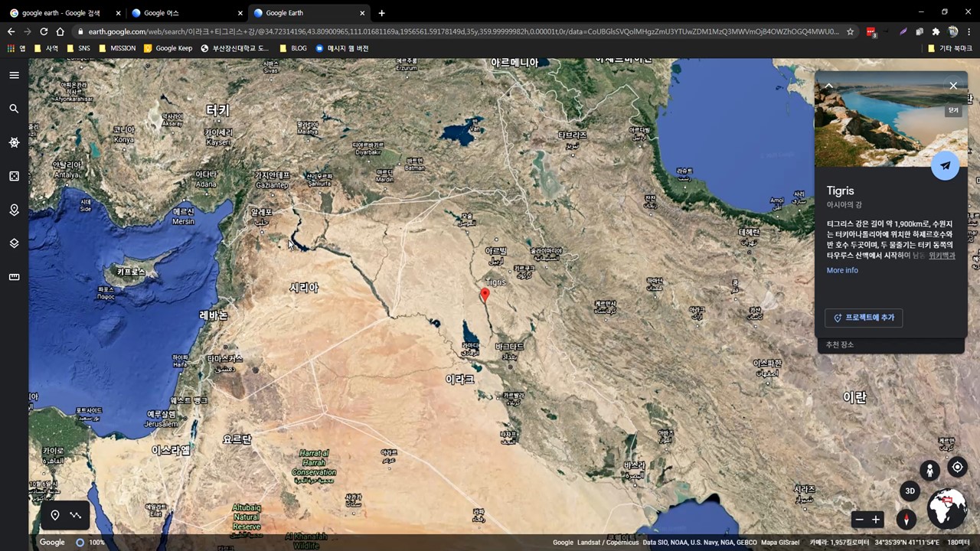This screenshot has height=551, width=980.
Task: Select the active Google Earth tab
Action: (308, 13)
